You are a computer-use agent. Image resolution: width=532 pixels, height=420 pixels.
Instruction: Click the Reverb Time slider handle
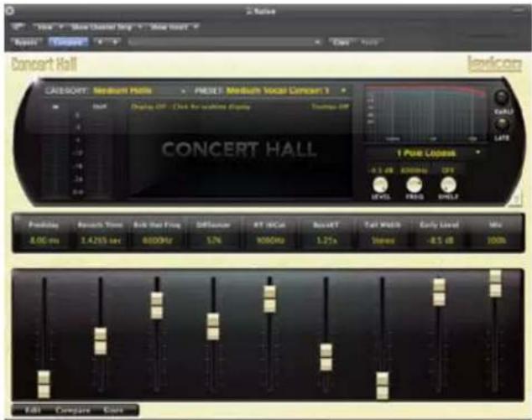100,340
